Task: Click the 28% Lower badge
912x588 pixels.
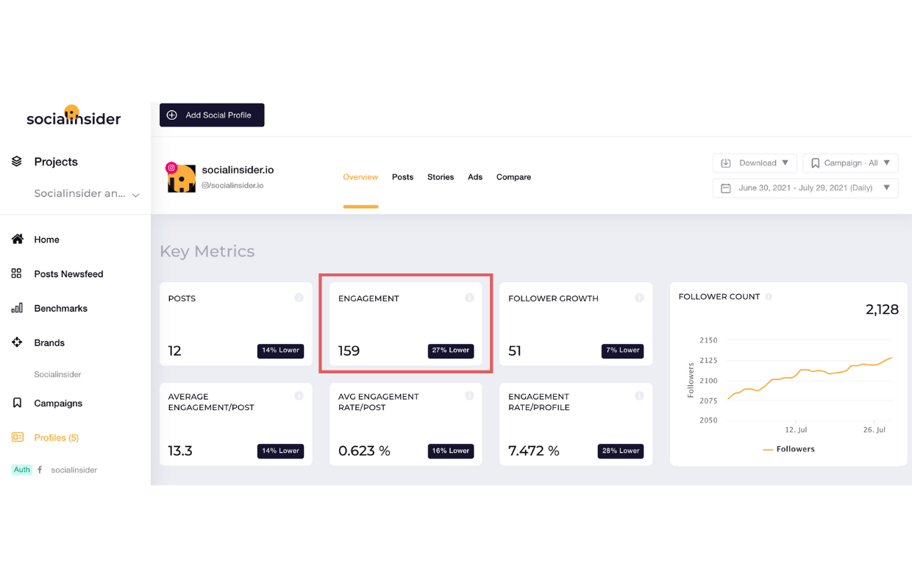Action: (x=621, y=451)
